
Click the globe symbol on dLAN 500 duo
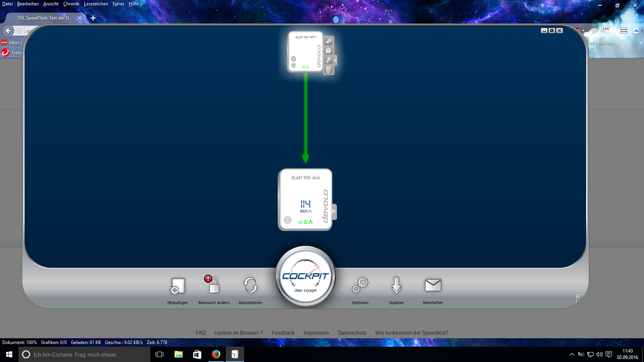[x=287, y=220]
